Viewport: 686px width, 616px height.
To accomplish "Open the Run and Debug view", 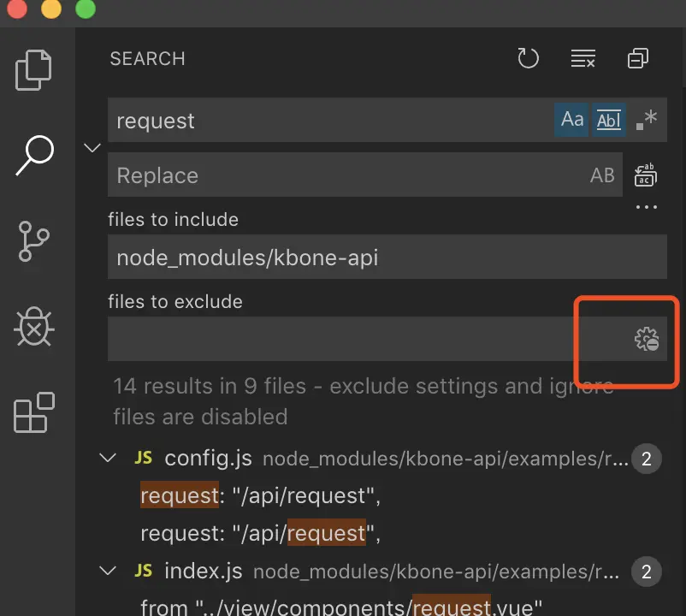I will [x=33, y=327].
